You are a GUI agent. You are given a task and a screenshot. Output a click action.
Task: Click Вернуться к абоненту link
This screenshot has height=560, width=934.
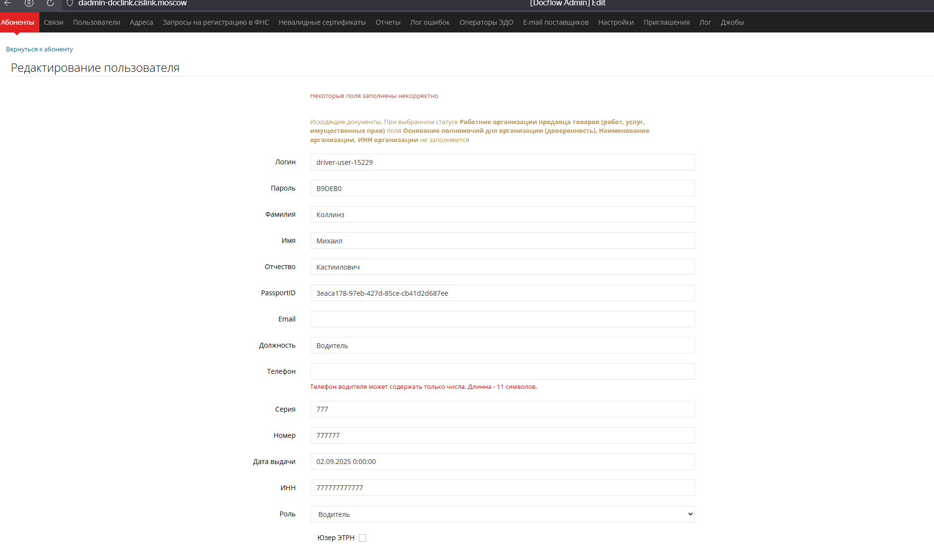39,49
